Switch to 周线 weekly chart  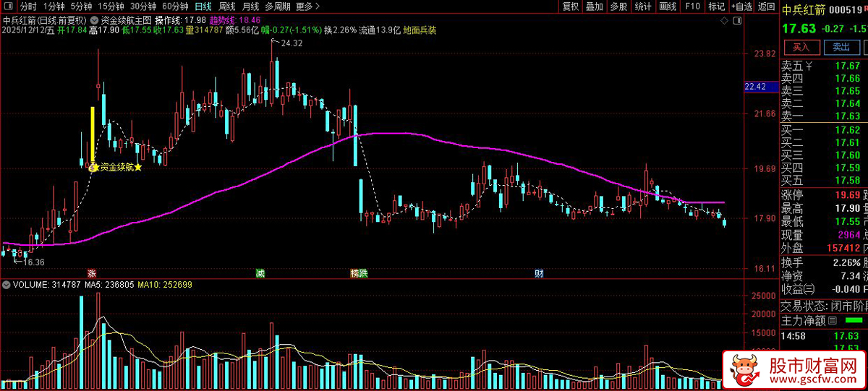[227, 7]
